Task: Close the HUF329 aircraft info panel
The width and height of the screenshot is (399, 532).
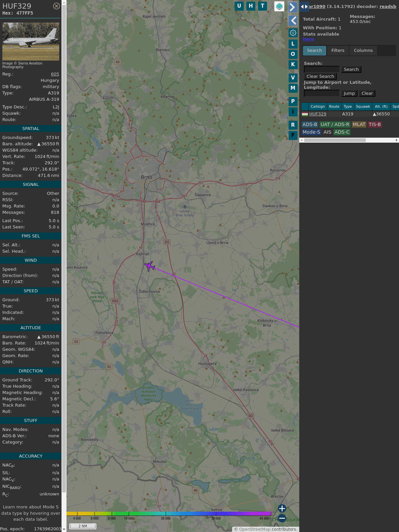Action: (57, 6)
